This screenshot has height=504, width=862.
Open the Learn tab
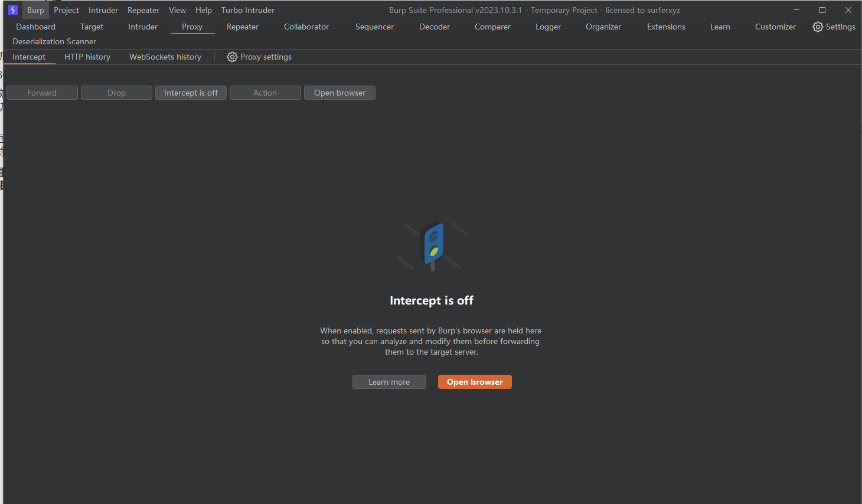pos(720,27)
